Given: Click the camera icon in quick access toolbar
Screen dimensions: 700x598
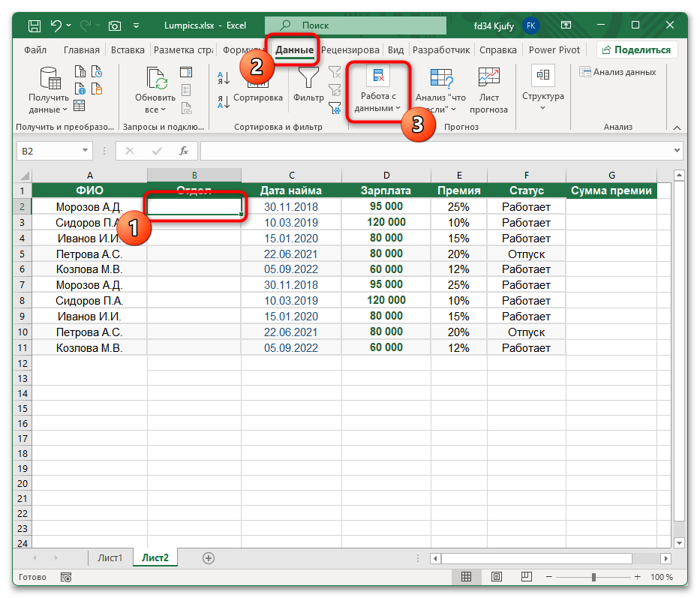Looking at the screenshot, I should pos(116,26).
